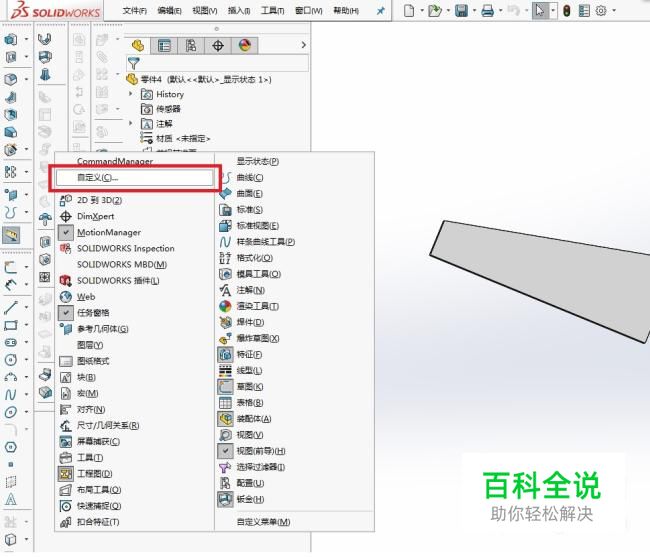Choose 自定义(C)... from the context menu
The width and height of the screenshot is (650, 557).
point(135,178)
